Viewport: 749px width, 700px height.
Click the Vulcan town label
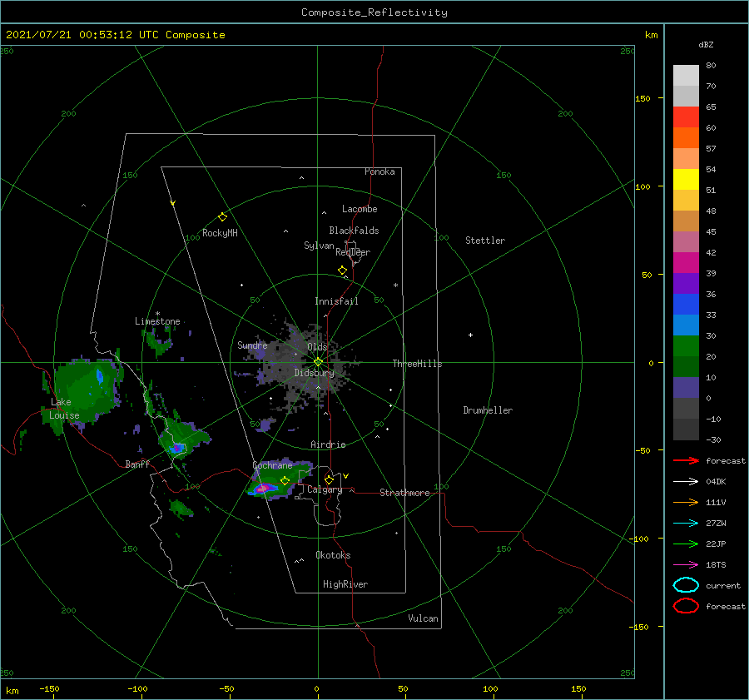[x=423, y=618]
